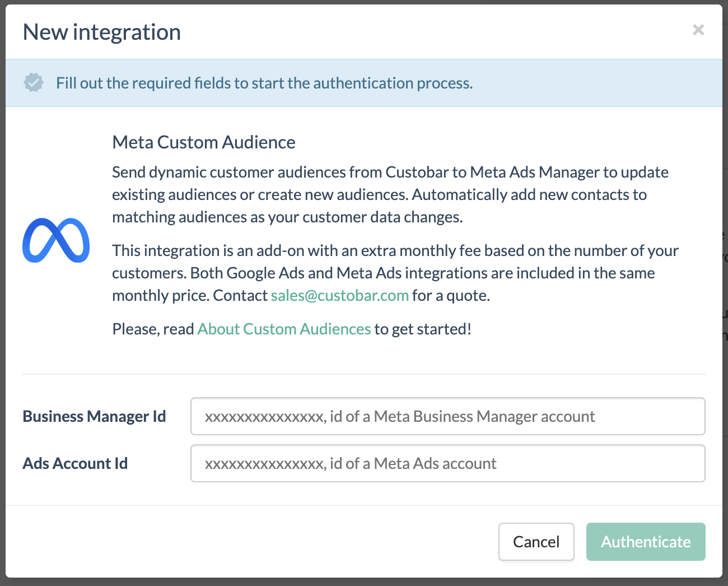Click the Meta Custom Audience heading

coord(203,142)
